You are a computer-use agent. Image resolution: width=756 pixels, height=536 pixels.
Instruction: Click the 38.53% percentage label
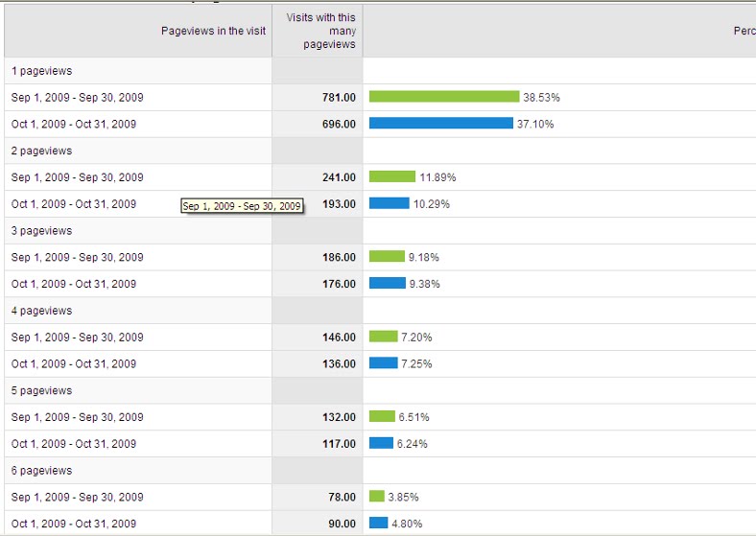click(x=541, y=98)
